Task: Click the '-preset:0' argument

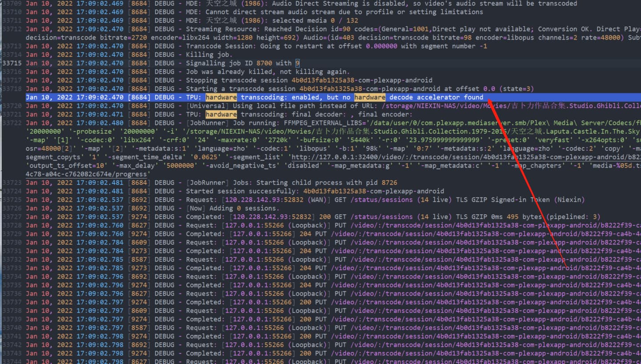Action: coord(509,140)
